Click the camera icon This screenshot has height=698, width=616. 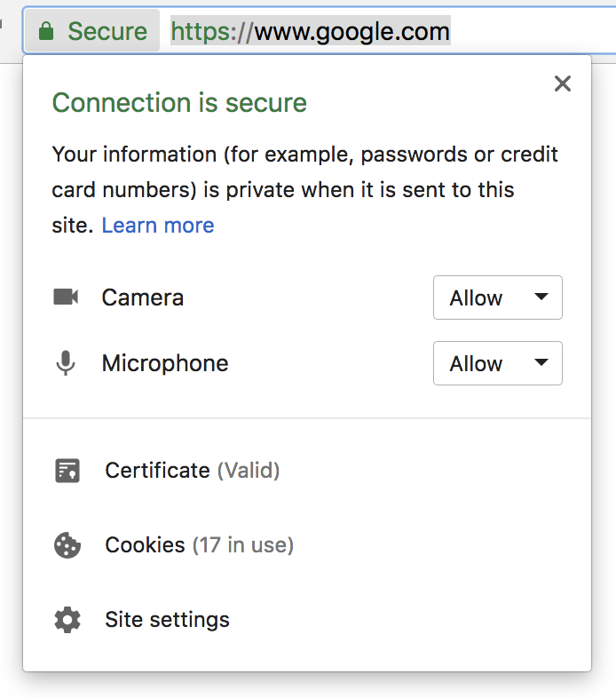tap(66, 297)
